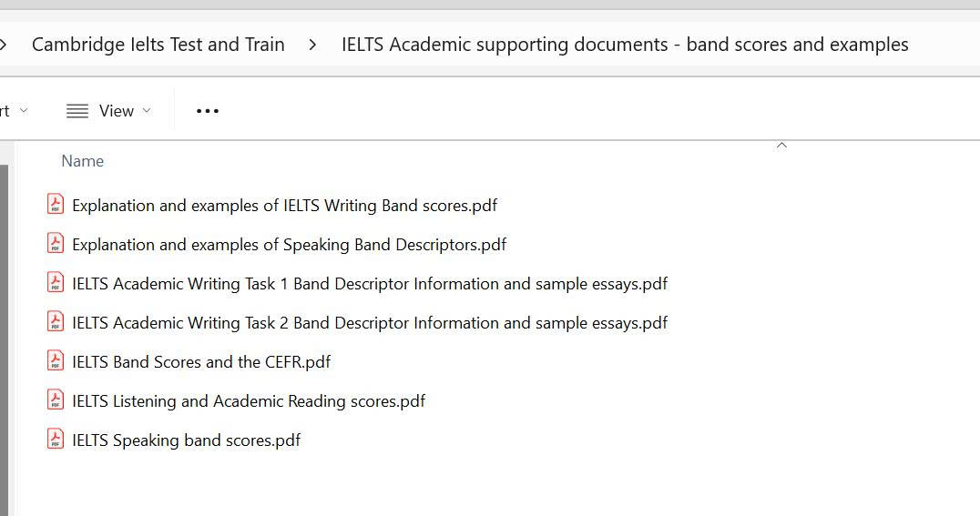Click PDF icon of IELTS Speaking band scores
The height and width of the screenshot is (516, 980).
56,440
